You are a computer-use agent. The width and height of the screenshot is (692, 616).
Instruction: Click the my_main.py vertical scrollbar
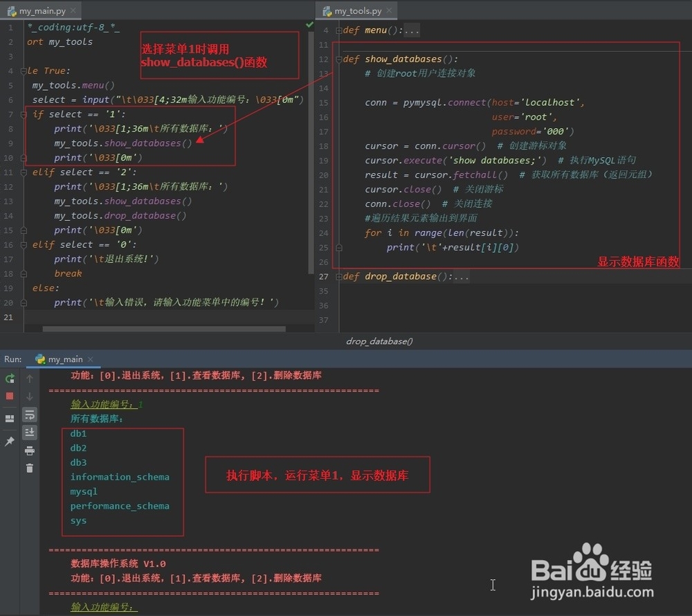click(311, 152)
